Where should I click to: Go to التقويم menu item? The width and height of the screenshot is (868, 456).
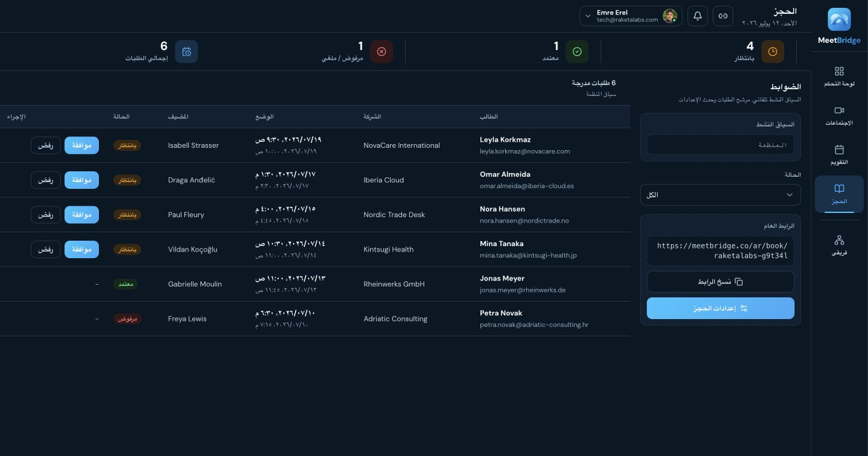[839, 156]
